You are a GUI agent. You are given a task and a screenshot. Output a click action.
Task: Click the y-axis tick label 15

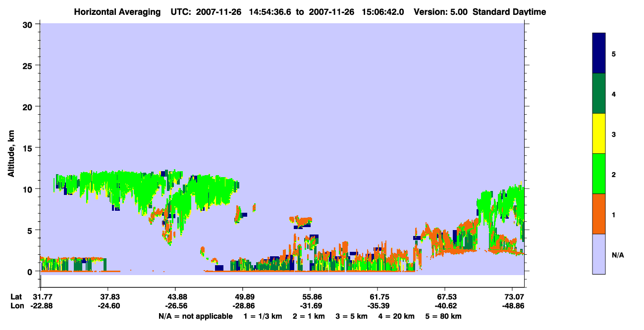[29, 148]
